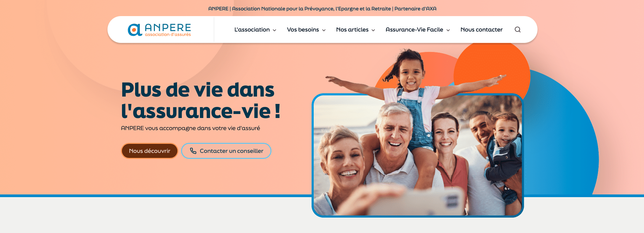Click the phone icon in the conseiller button
The image size is (644, 233).
[193, 151]
